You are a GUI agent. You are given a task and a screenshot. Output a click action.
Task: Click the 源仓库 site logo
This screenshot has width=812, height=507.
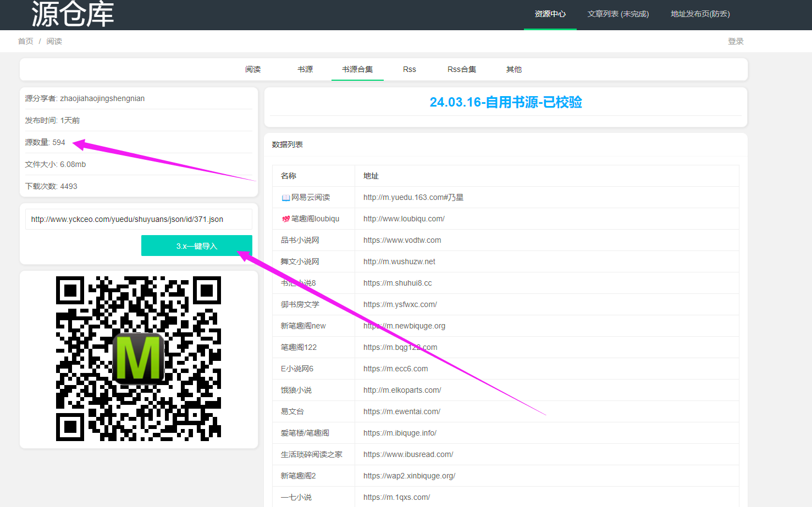(x=73, y=14)
